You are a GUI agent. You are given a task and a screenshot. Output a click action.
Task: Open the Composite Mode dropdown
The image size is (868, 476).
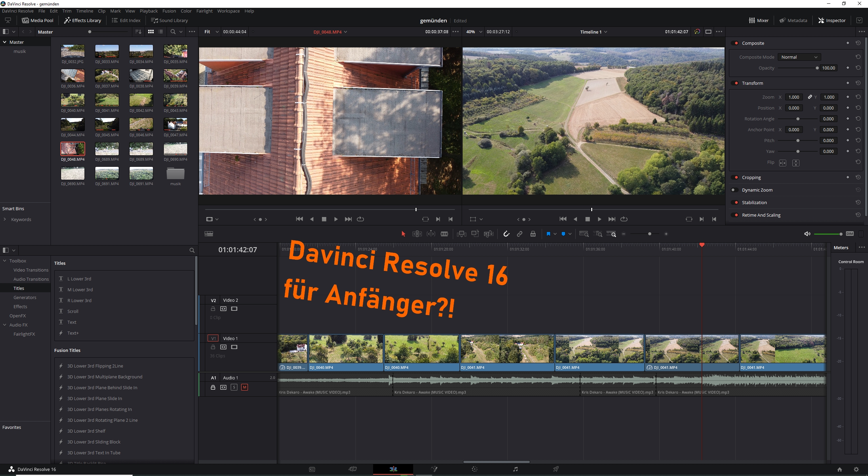coord(799,57)
